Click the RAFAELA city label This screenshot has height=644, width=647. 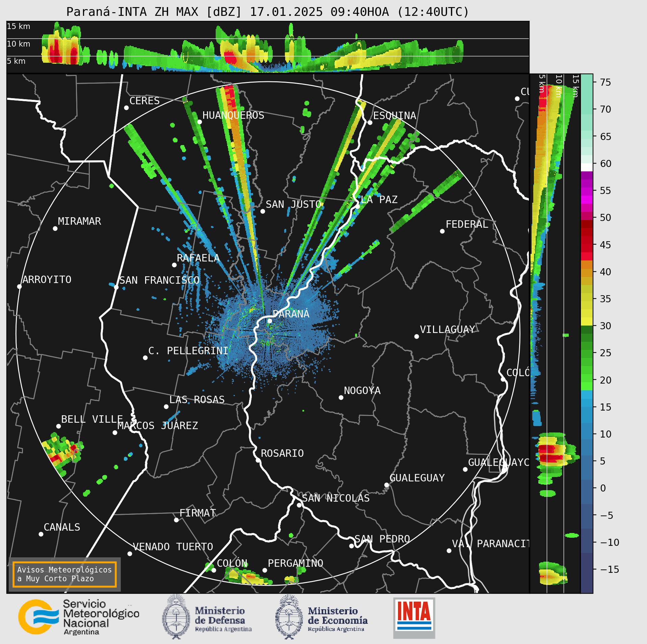[198, 258]
